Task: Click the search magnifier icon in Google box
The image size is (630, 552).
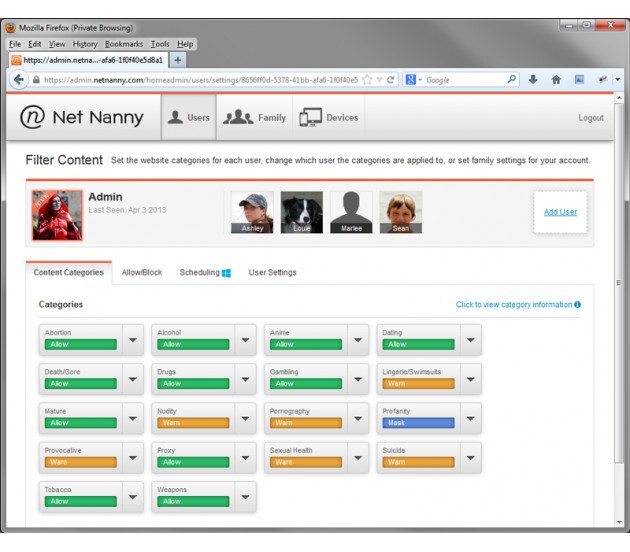Action: coord(511,80)
